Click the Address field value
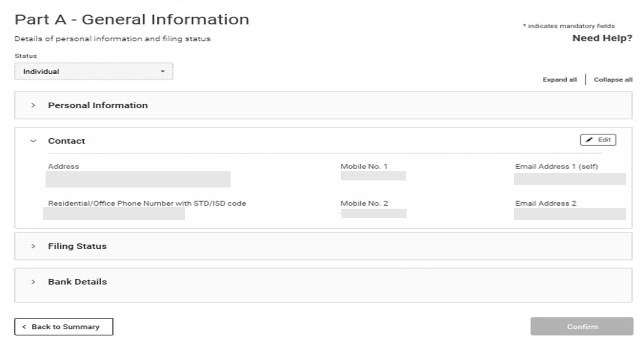This screenshot has height=345, width=644. [x=138, y=179]
